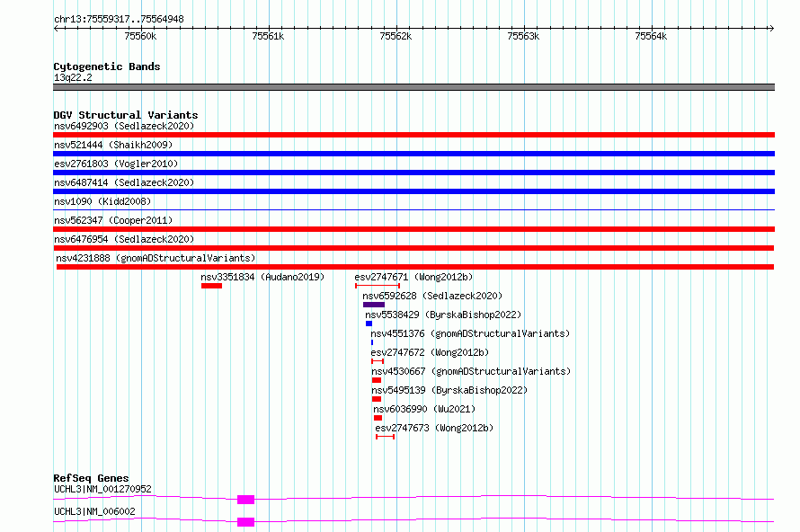Click the 75562k ruler tick label
The height and width of the screenshot is (532, 800).
(x=396, y=36)
